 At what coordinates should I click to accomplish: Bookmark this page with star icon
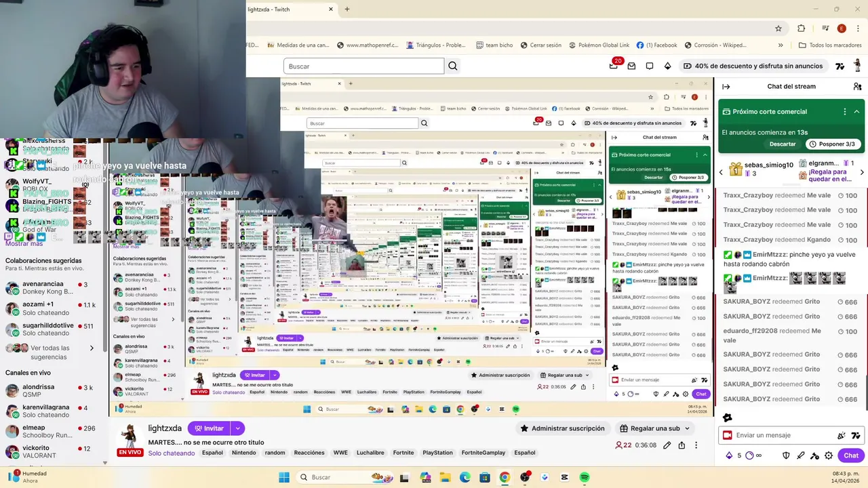pyautogui.click(x=778, y=28)
